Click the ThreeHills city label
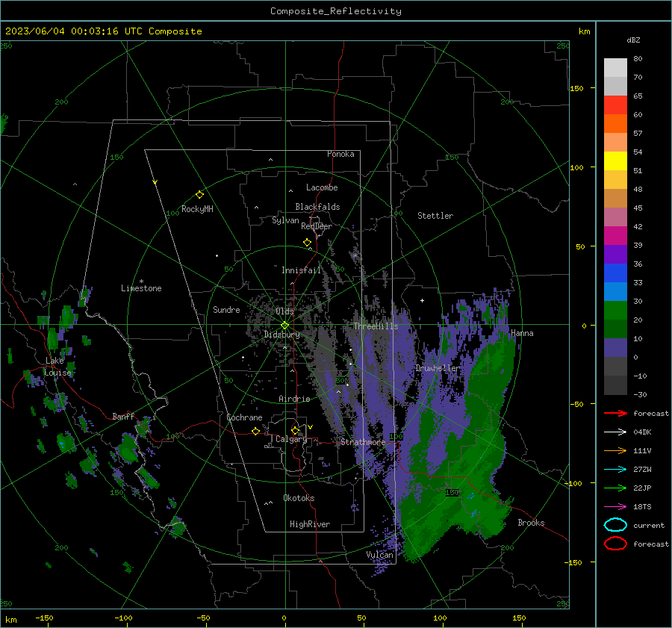This screenshot has height=628, width=672. tap(376, 326)
